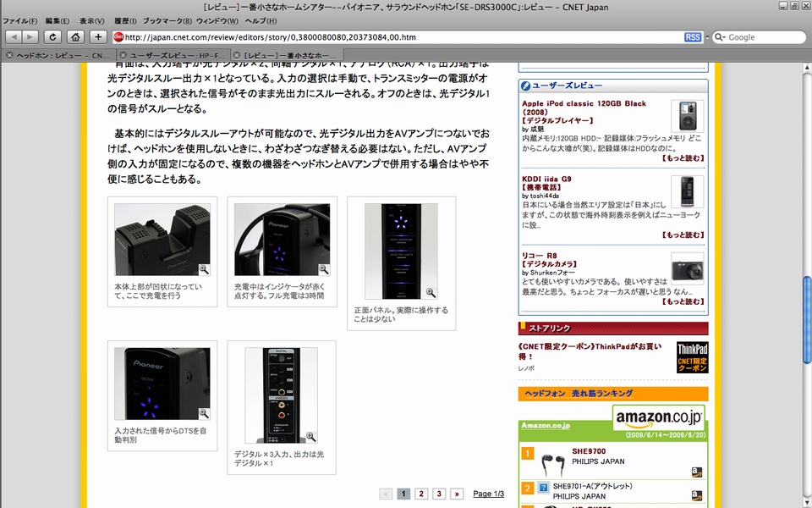Read more of the リコー R8 review
812x508 pixels.
[683, 301]
